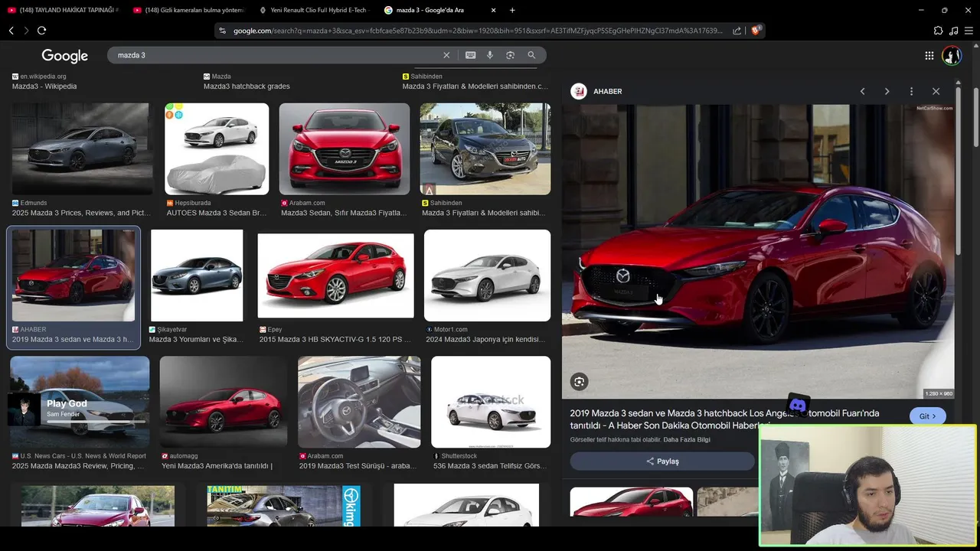The image size is (980, 551).
Task: Click AUTOES Mazda 3 Sedan caption
Action: point(217,213)
